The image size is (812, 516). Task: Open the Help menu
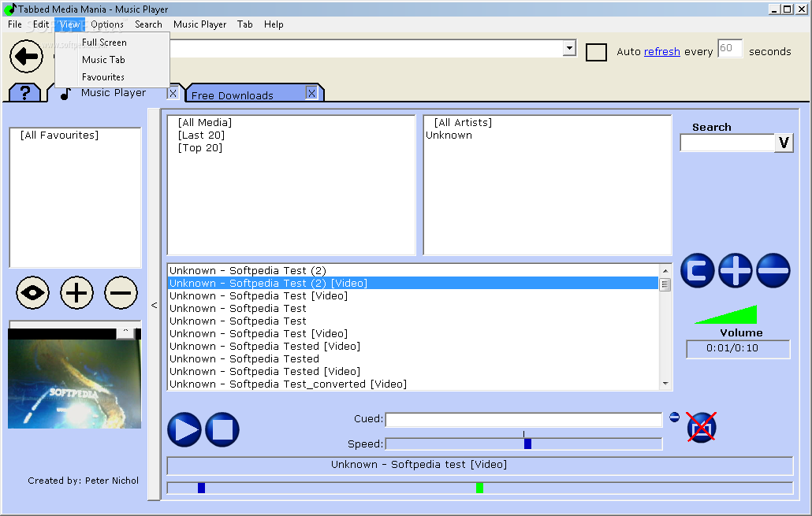click(x=274, y=24)
